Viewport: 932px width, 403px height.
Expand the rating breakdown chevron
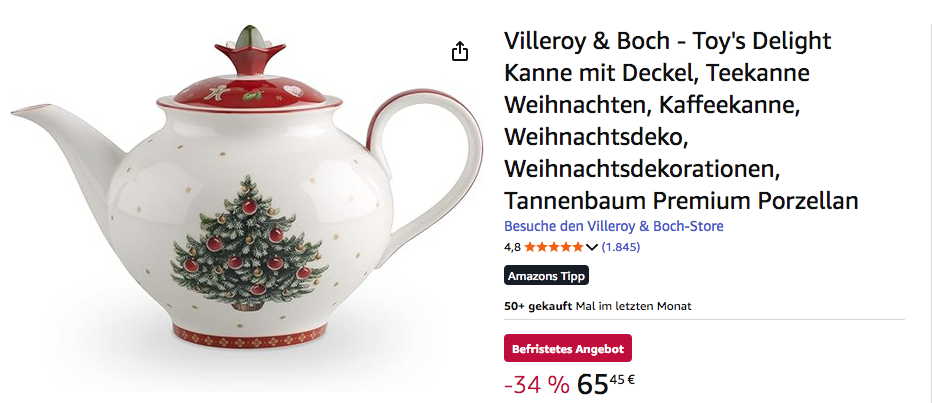(x=591, y=247)
